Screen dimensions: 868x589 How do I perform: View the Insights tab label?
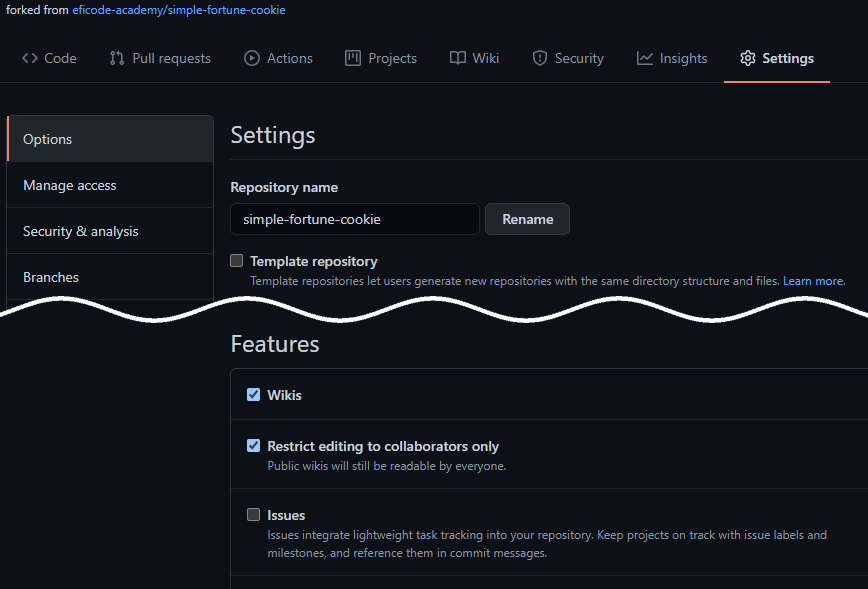tap(683, 58)
